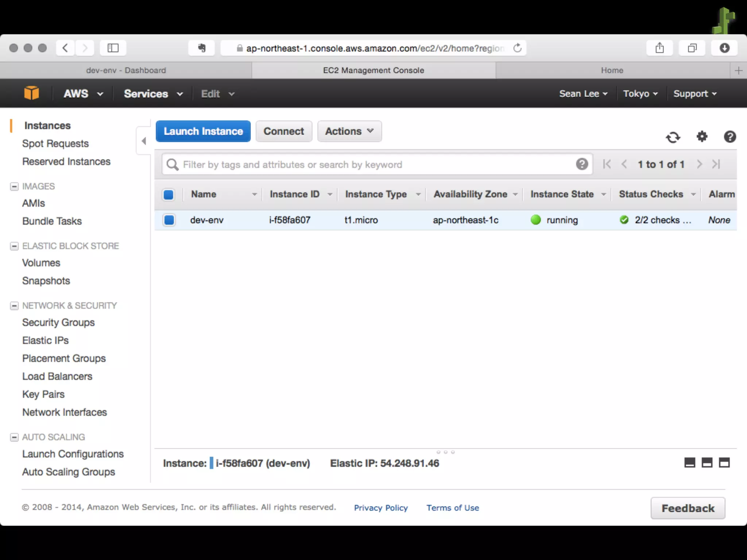Collapse the IMAGES sidebar section
747x560 pixels.
pos(14,187)
